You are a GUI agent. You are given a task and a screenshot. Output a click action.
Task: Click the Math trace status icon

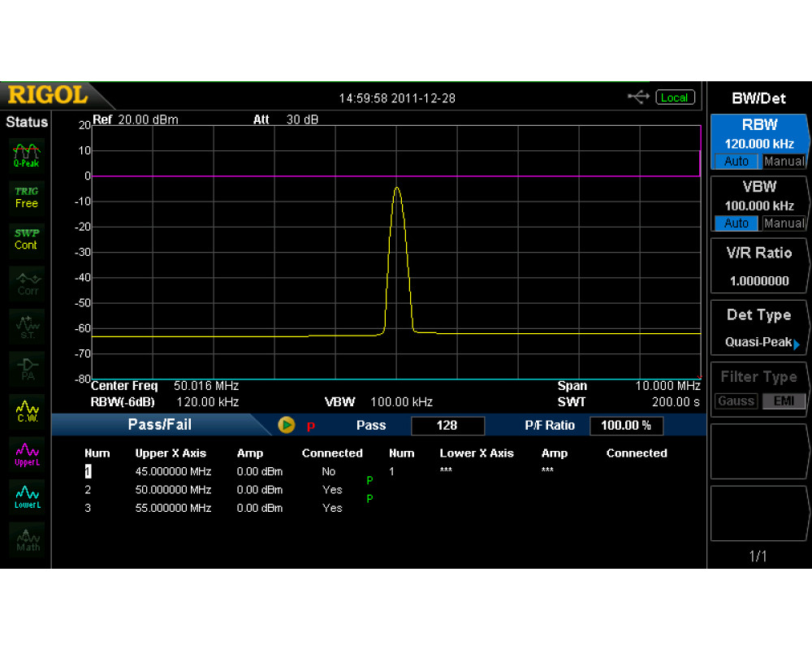(27, 539)
